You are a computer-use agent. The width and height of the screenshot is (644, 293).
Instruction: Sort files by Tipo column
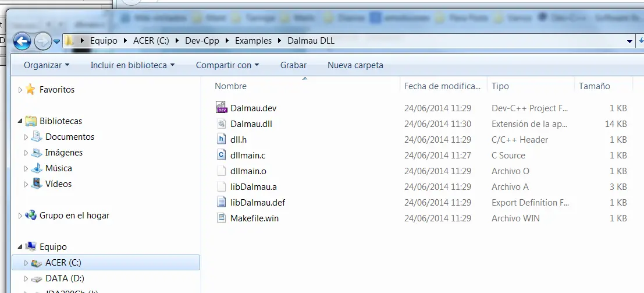(x=500, y=86)
